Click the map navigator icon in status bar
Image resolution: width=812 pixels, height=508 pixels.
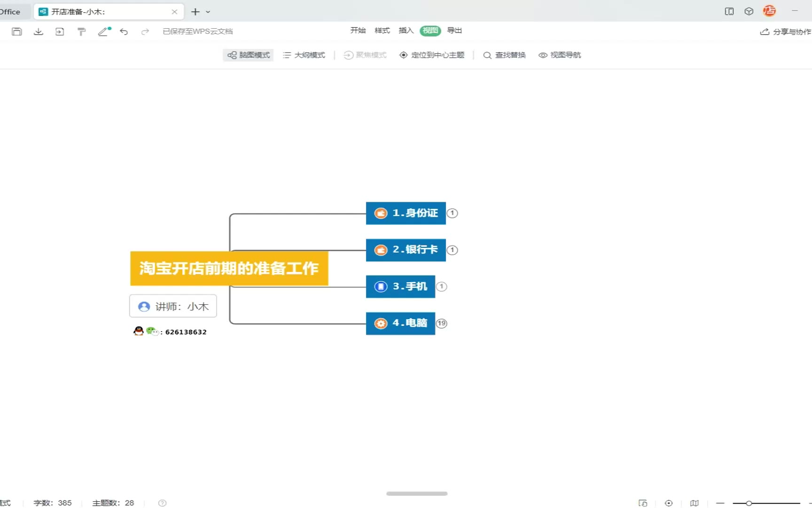[x=694, y=503]
